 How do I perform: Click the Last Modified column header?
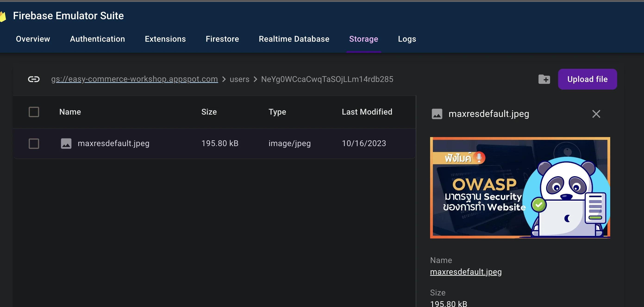367,112
